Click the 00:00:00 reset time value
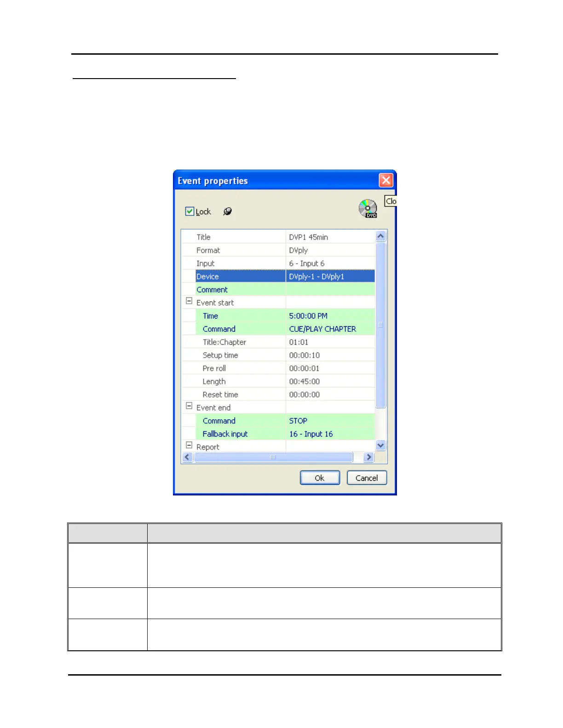The width and height of the screenshot is (563, 728). [x=304, y=395]
